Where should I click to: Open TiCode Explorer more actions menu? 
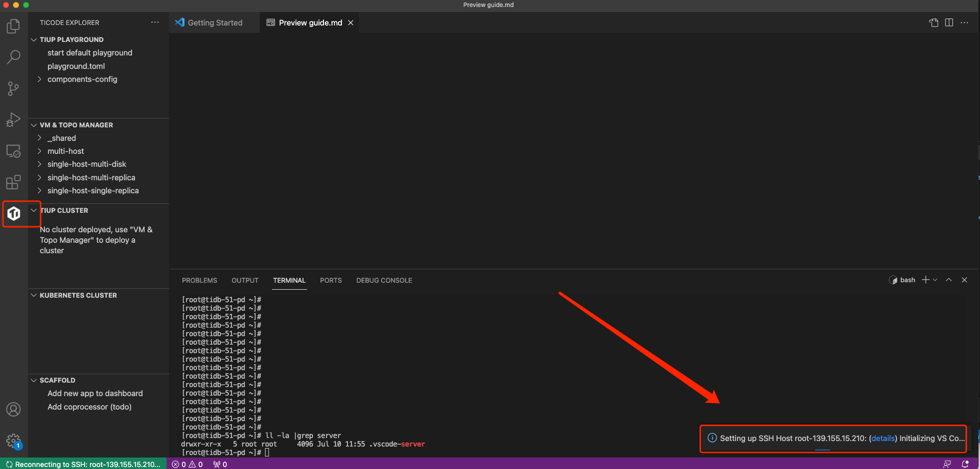155,22
